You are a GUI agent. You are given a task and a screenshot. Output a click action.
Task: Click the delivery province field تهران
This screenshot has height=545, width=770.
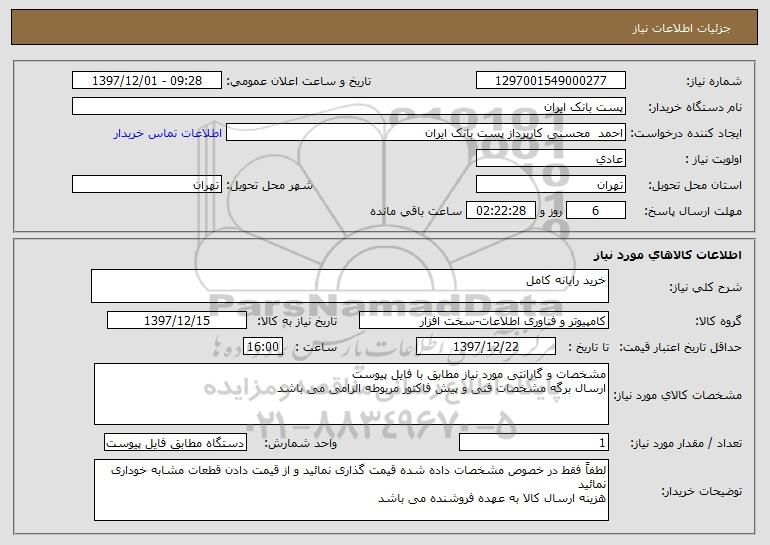550,184
